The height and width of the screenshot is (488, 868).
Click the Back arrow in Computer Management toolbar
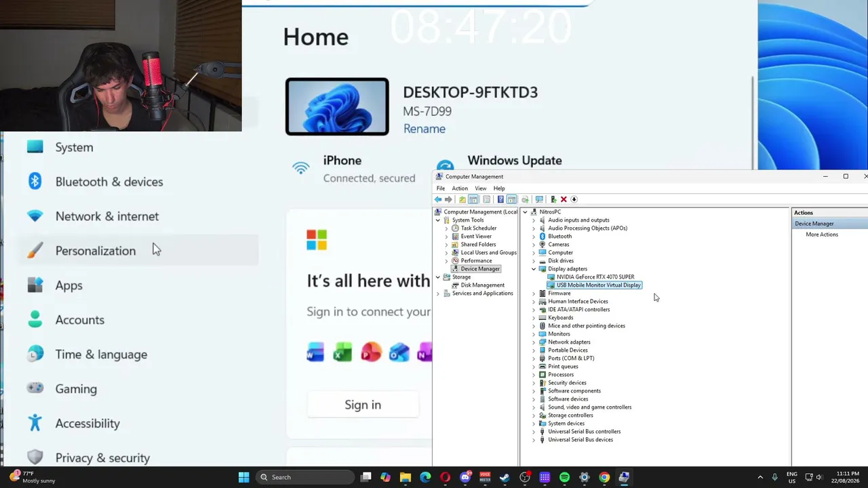tap(438, 199)
